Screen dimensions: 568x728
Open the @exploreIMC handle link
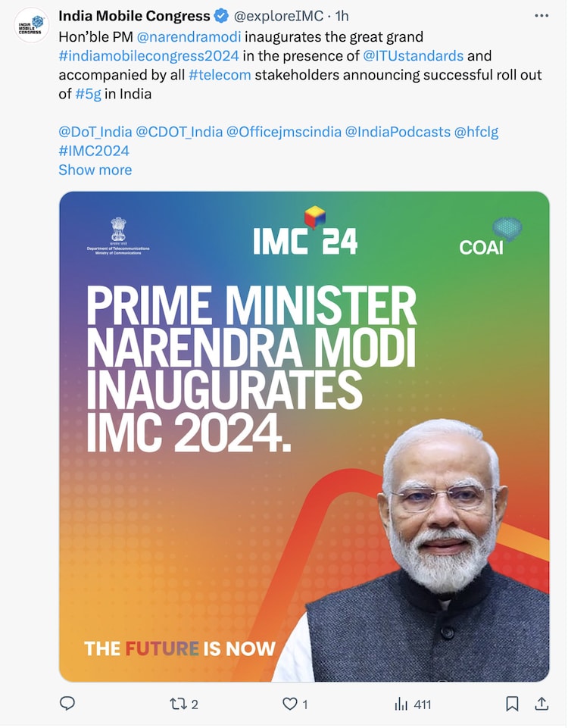pyautogui.click(x=278, y=16)
